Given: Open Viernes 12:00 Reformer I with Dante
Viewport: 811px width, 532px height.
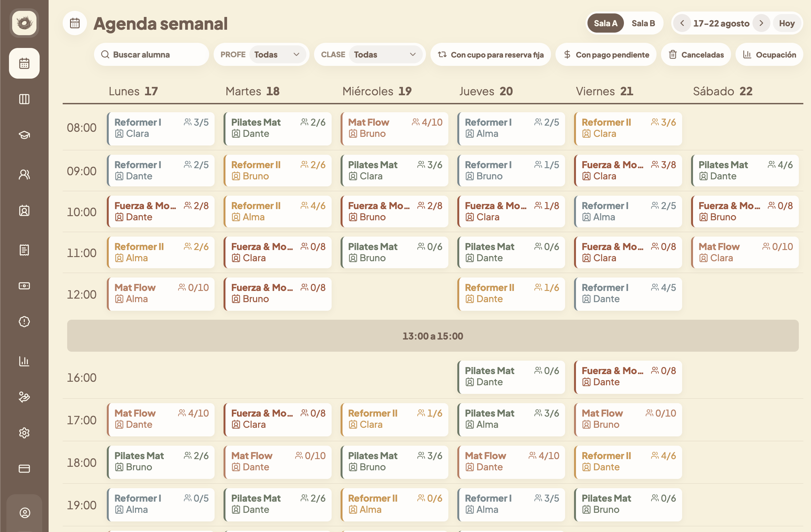Looking at the screenshot, I should [628, 294].
